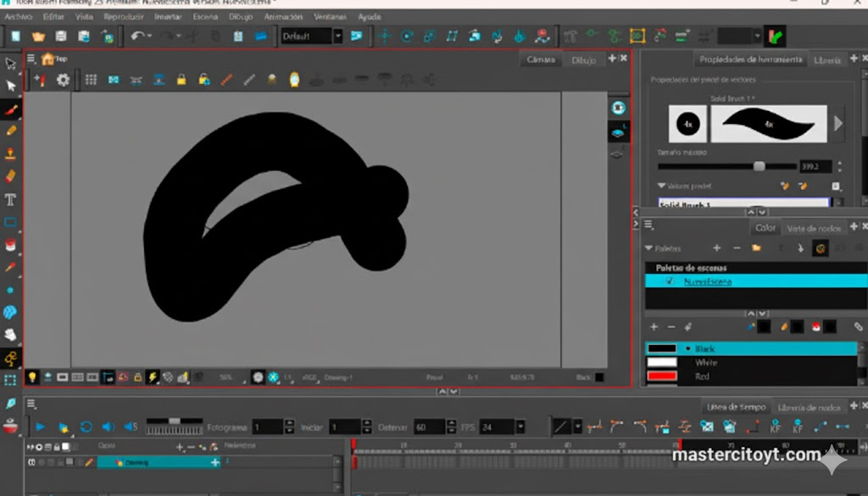868x496 pixels.
Task: Open the Animación menu
Action: coord(282,16)
